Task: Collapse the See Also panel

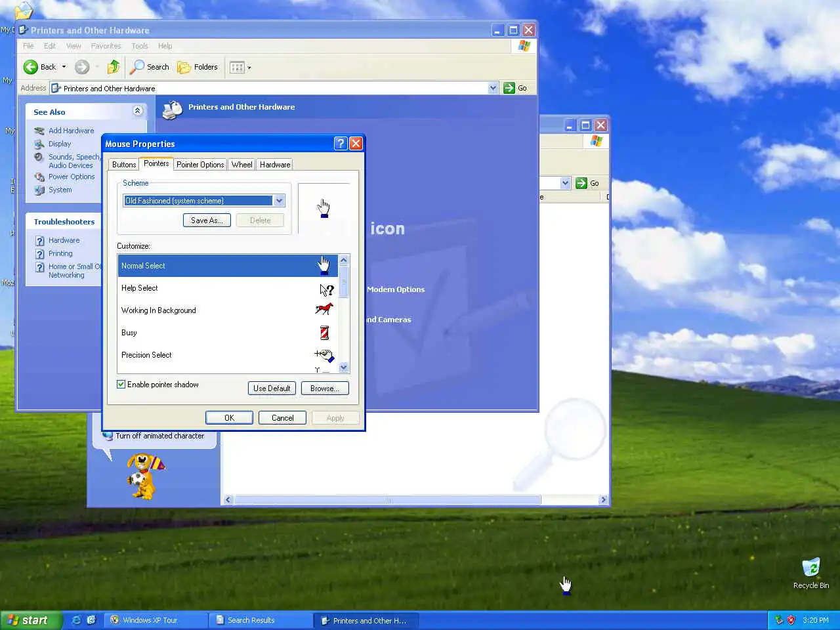Action: pos(137,111)
